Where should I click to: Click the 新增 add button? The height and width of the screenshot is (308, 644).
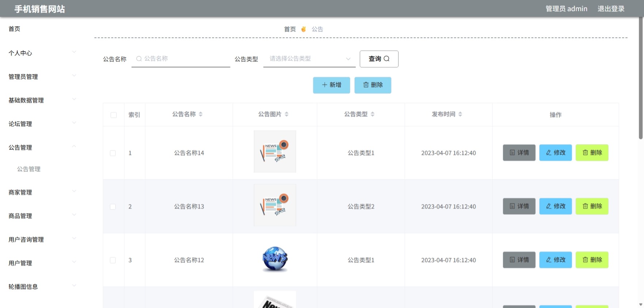(331, 85)
